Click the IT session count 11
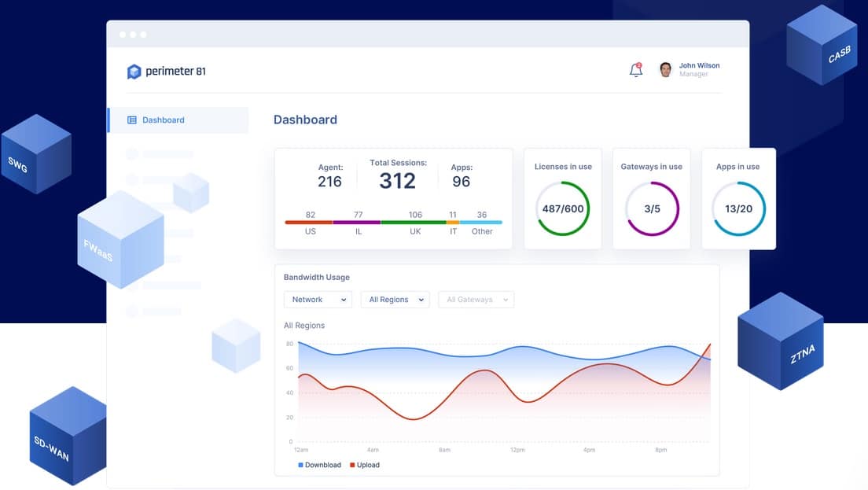Image resolution: width=868 pixels, height=490 pixels. (453, 215)
